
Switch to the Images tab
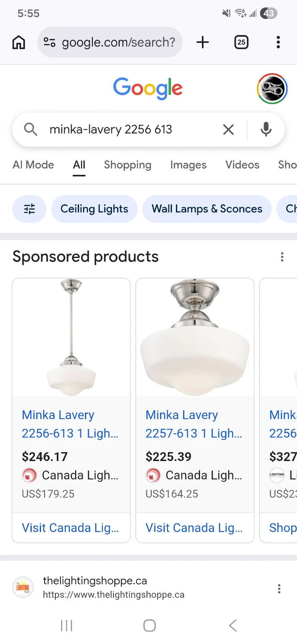pyautogui.click(x=188, y=165)
